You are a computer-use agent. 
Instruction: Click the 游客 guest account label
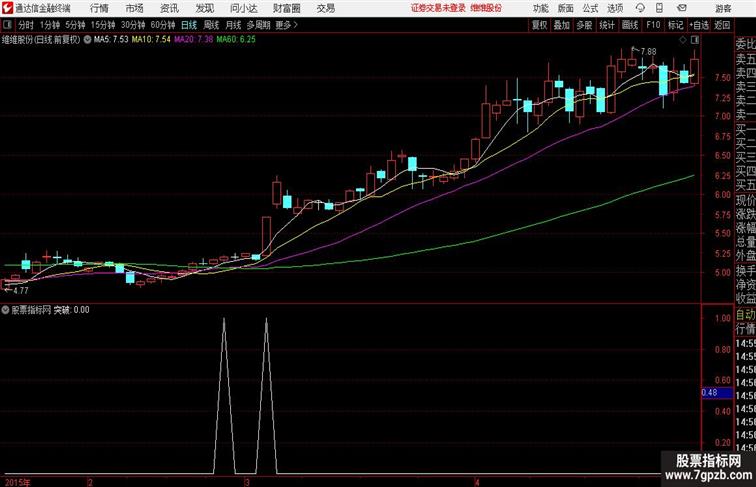[x=723, y=8]
